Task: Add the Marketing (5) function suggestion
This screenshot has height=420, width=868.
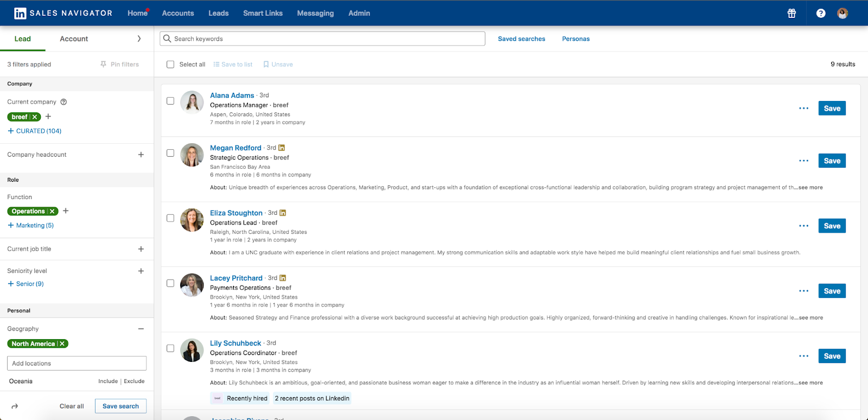Action: coord(31,225)
